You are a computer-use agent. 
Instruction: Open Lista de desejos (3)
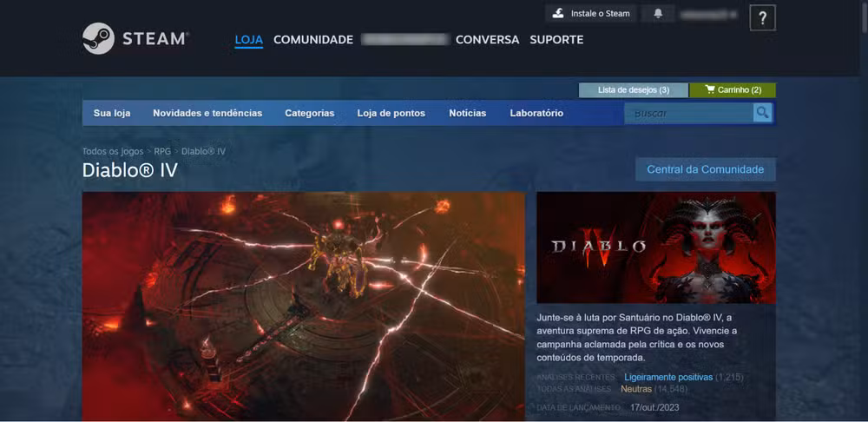click(x=634, y=89)
